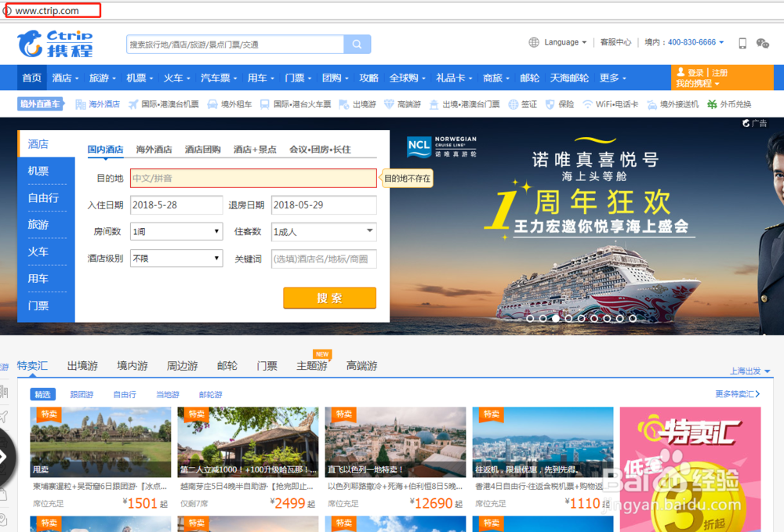Expand the 酒店 menu in top navigation
This screenshot has height=532, width=784.
click(x=66, y=78)
